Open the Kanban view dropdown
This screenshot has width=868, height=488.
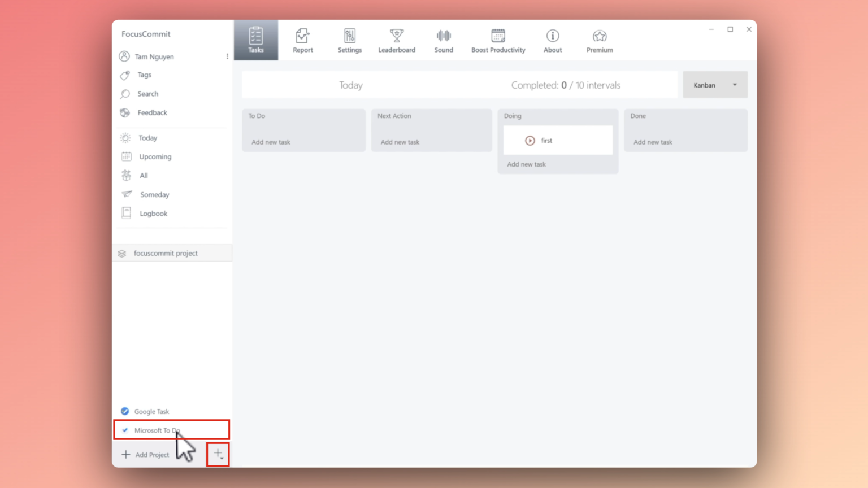715,85
